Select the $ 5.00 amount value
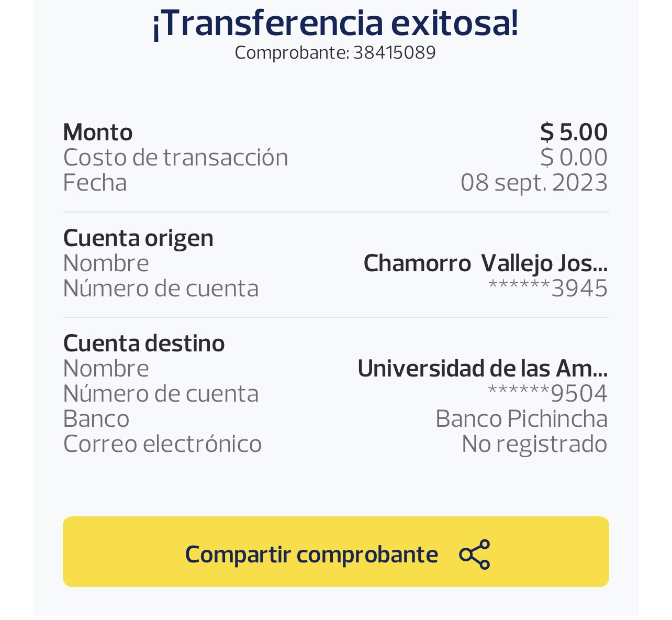The width and height of the screenshot is (672, 620). [x=574, y=132]
